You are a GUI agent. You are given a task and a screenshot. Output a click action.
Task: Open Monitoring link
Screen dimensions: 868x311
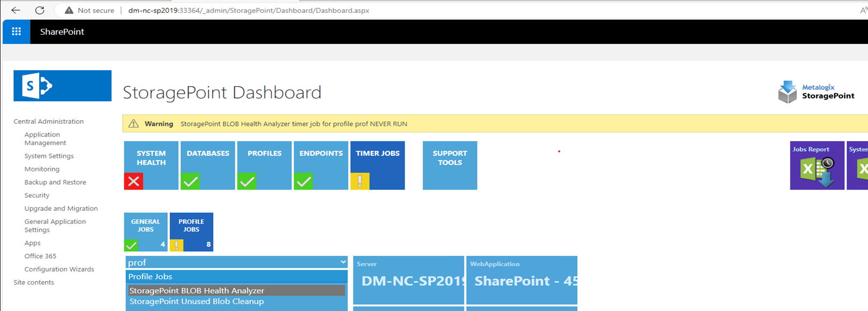(42, 169)
